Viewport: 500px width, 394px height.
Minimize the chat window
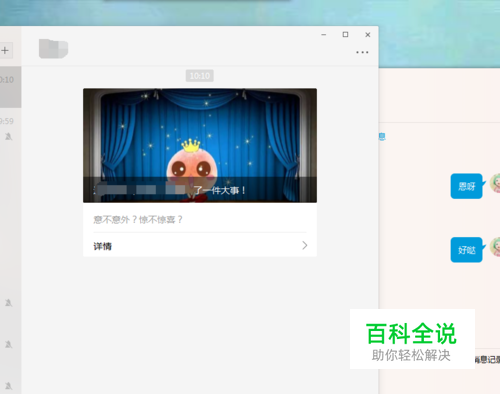324,35
